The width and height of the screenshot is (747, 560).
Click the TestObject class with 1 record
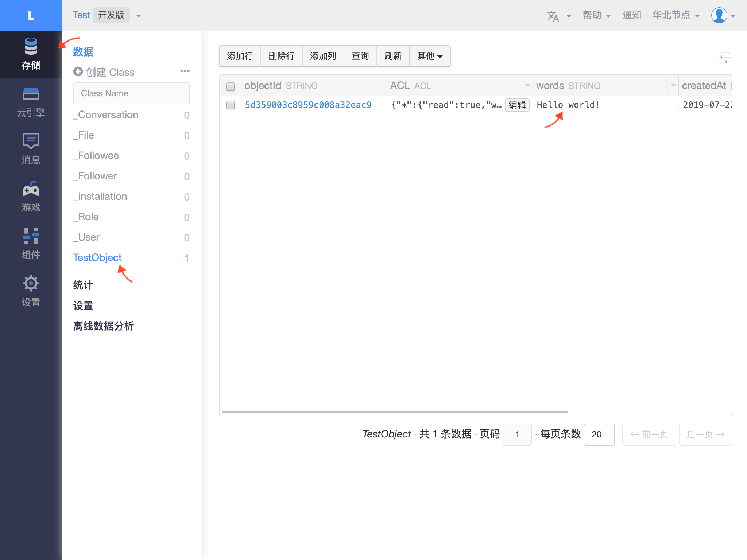tap(97, 257)
